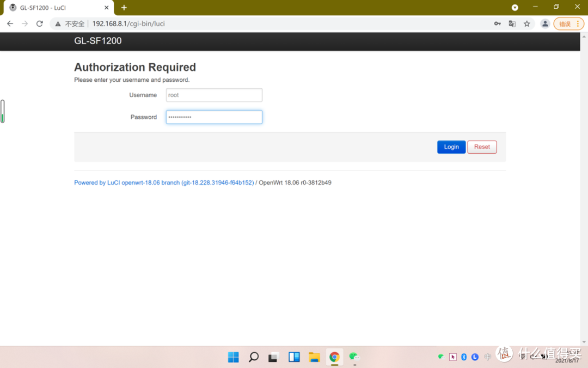Open the Windows Start menu

point(233,357)
